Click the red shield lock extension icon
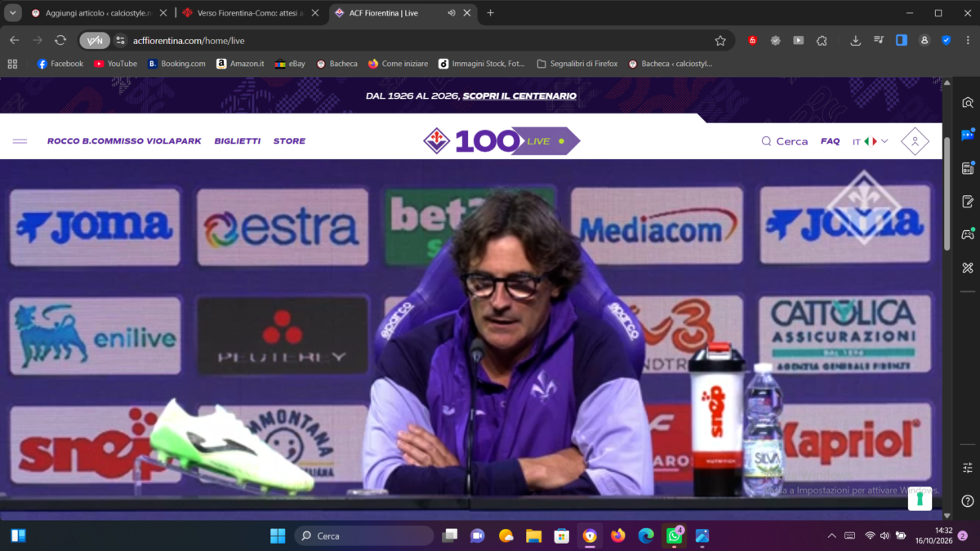 point(752,40)
